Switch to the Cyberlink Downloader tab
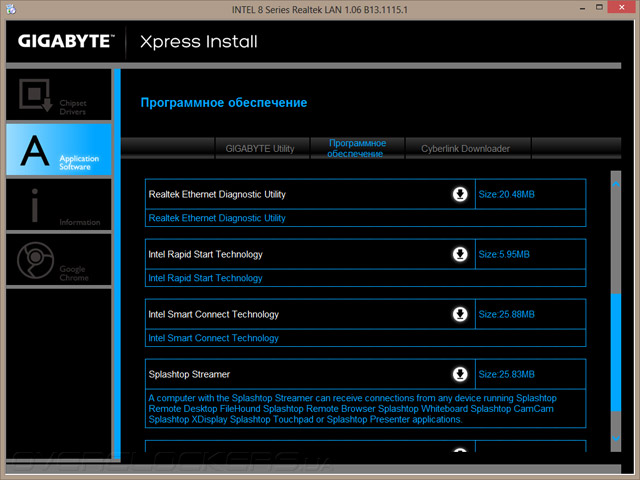Screen dimensions: 640x480 click(468, 149)
